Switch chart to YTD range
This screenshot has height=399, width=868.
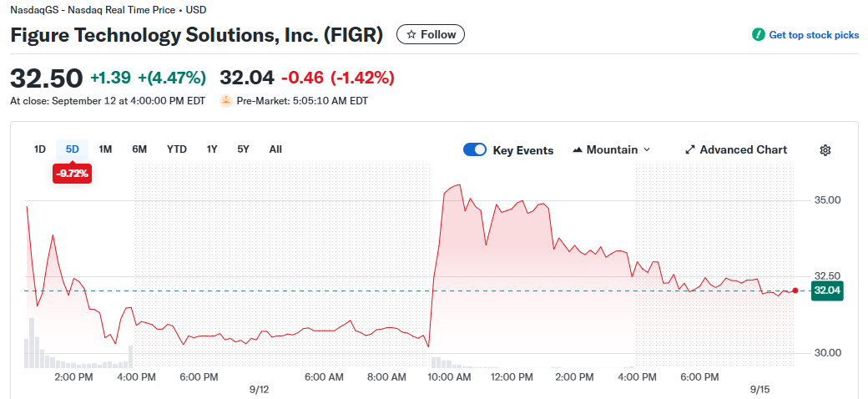(x=177, y=149)
